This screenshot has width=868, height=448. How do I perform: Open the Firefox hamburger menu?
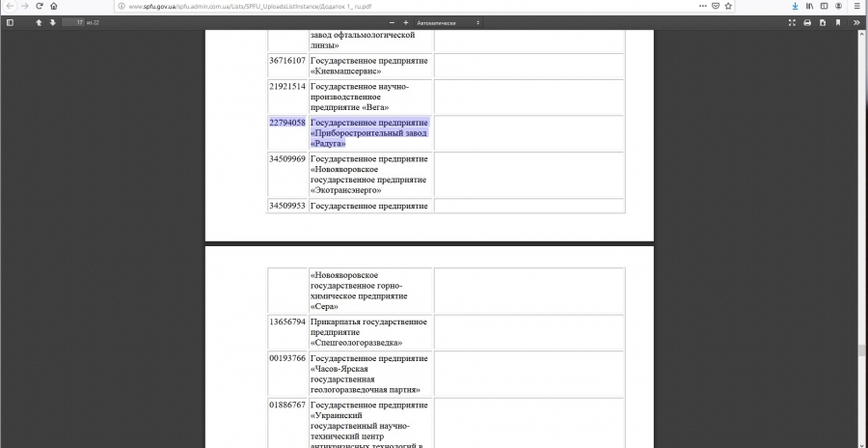tap(856, 6)
